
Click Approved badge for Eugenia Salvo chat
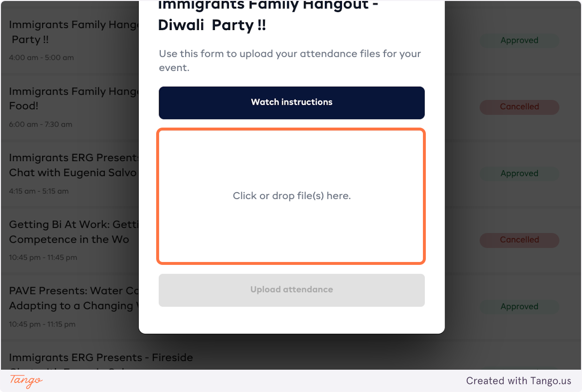[519, 174]
